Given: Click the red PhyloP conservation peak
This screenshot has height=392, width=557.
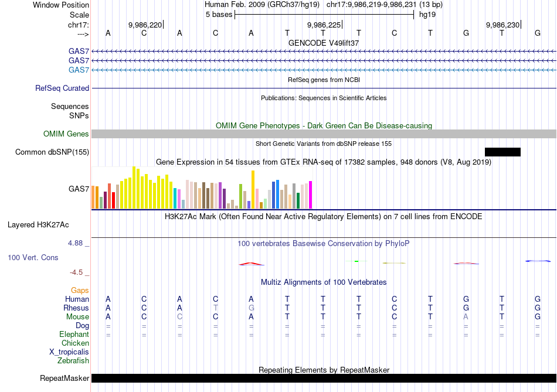Looking at the screenshot, I should [x=251, y=264].
